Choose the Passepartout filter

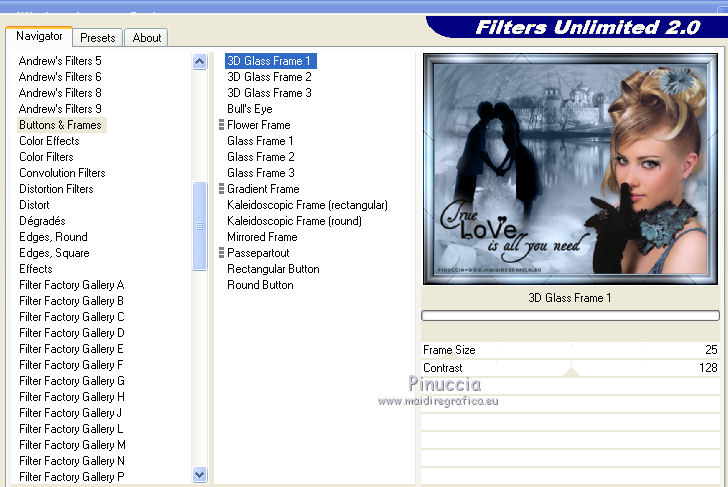point(258,253)
